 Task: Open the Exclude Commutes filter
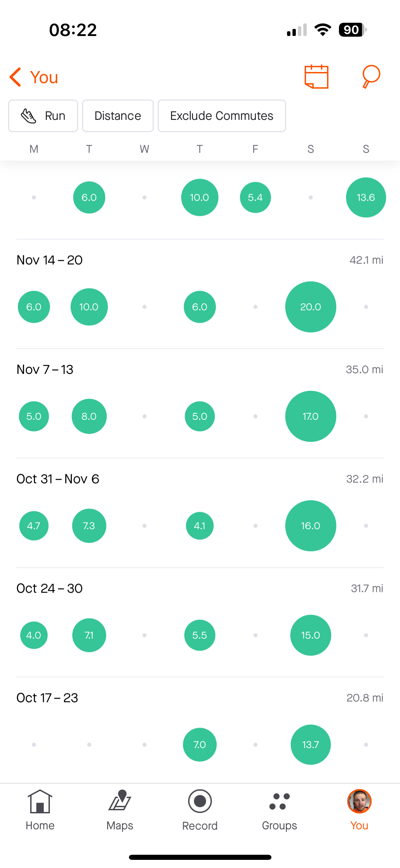[222, 116]
